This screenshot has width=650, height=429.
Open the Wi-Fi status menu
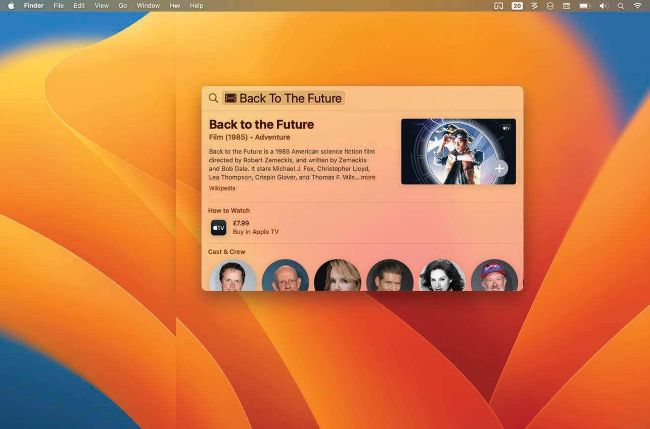638,6
